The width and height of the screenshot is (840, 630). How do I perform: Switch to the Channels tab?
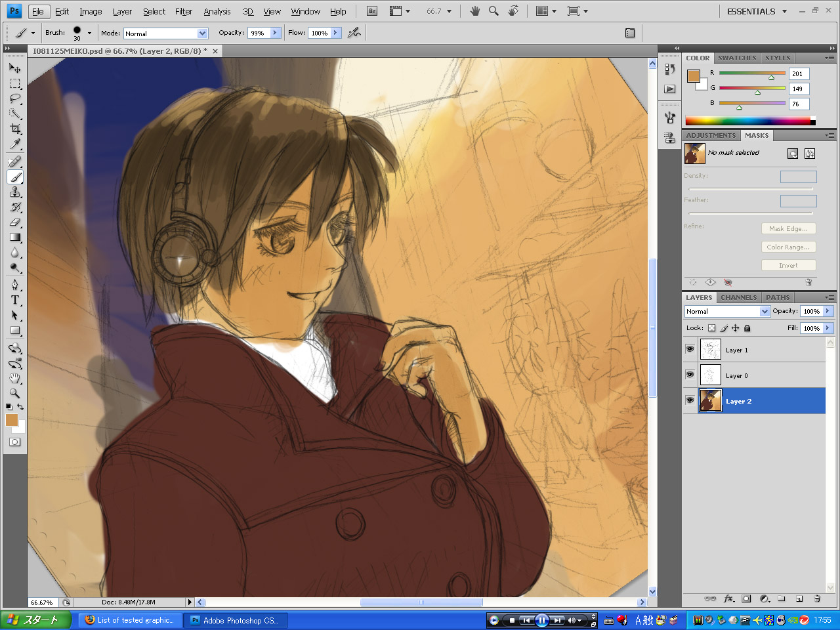click(x=739, y=297)
